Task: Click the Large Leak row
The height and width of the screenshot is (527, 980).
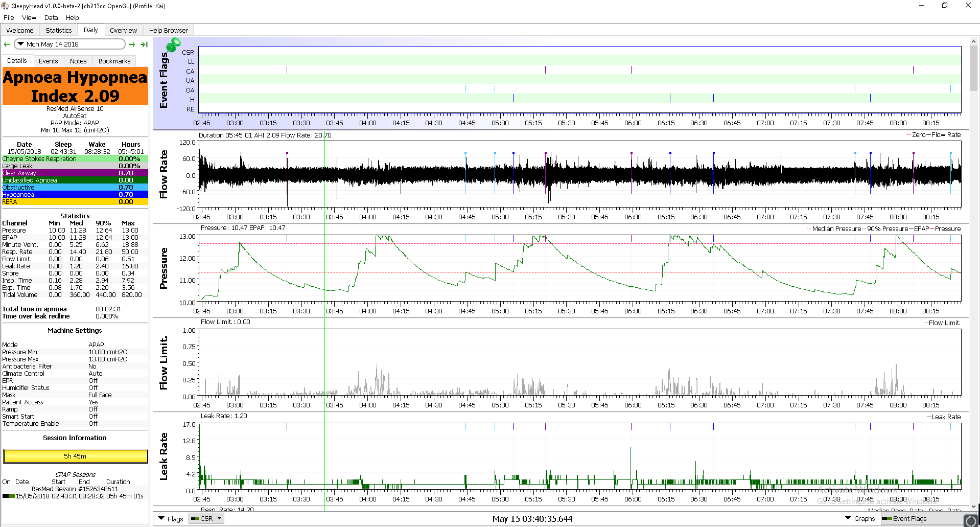Action: (x=75, y=166)
